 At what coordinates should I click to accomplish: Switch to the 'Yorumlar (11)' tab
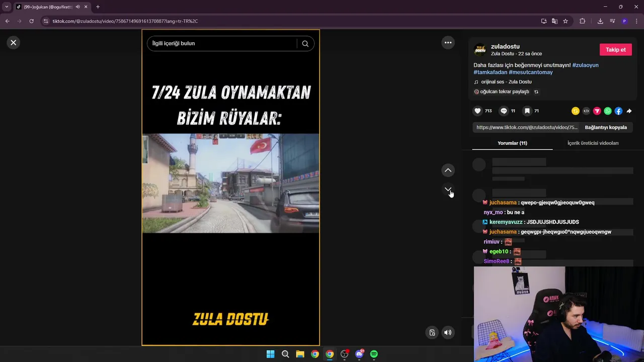coord(512,143)
